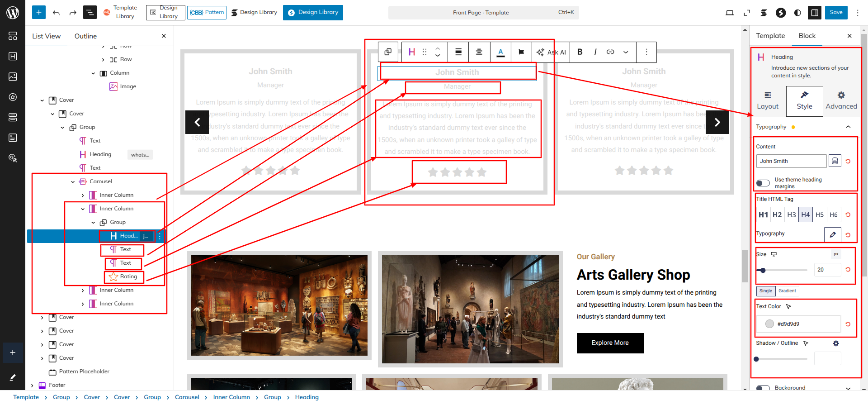Viewport: 868px width, 405px height.
Task: Select the H2 title HTML tag
Action: pos(777,215)
